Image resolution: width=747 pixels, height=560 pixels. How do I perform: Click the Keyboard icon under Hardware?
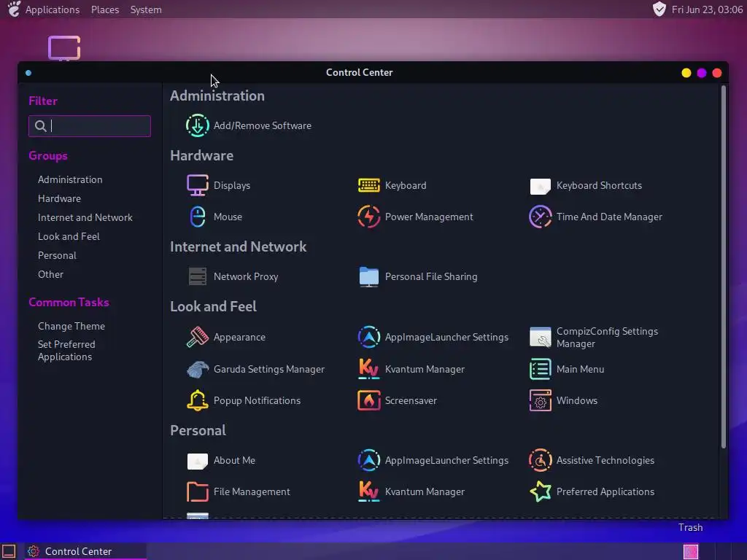coord(368,185)
